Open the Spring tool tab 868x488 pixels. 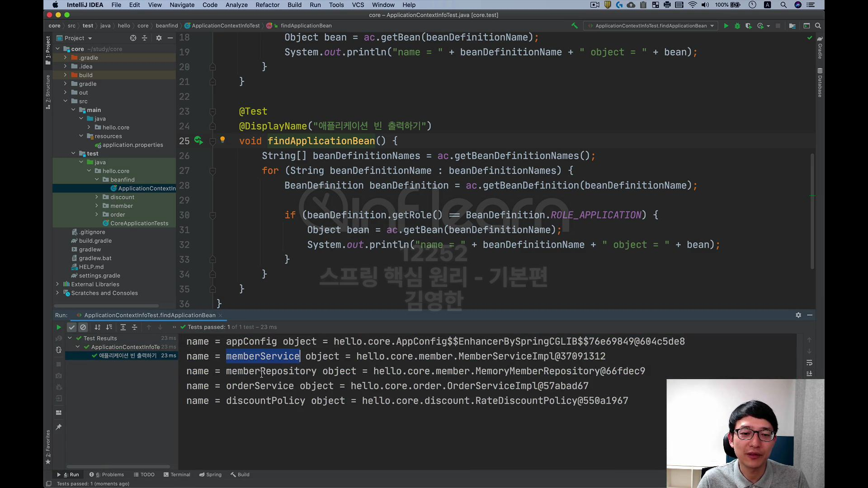tap(210, 474)
